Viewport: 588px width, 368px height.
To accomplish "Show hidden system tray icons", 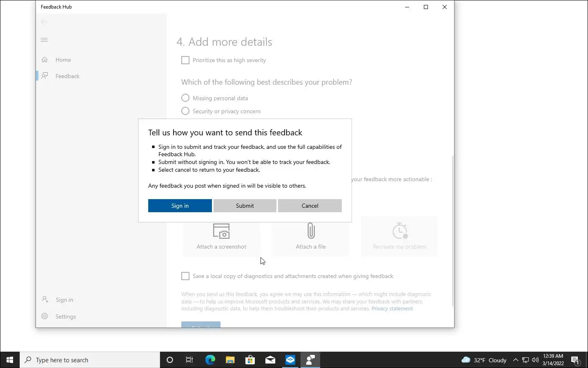I will tap(515, 360).
